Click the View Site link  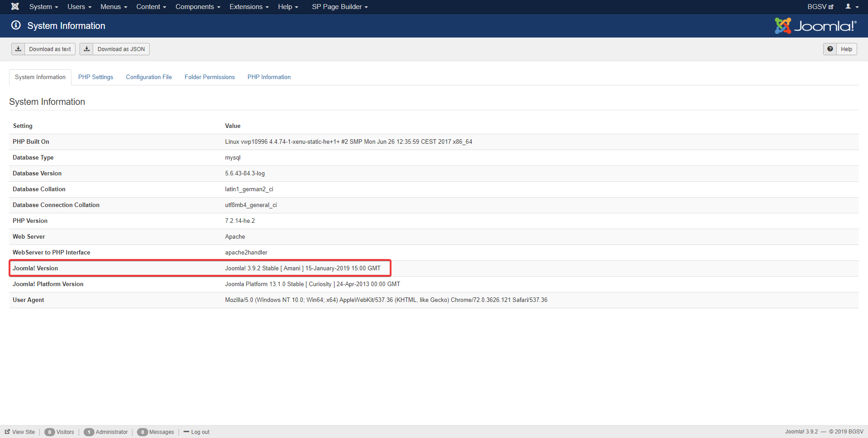pos(20,432)
